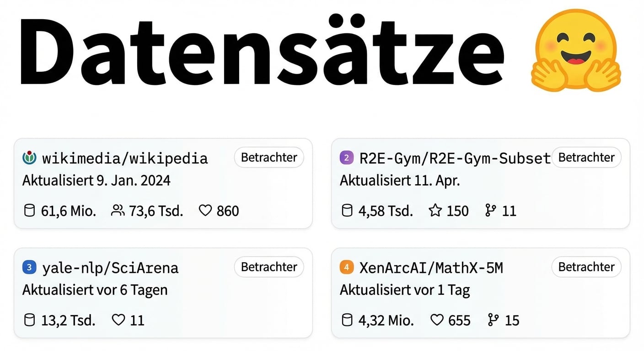Viewport: 644px width, 351px height.
Task: Click the heart icon beside 655
Action: click(x=437, y=320)
